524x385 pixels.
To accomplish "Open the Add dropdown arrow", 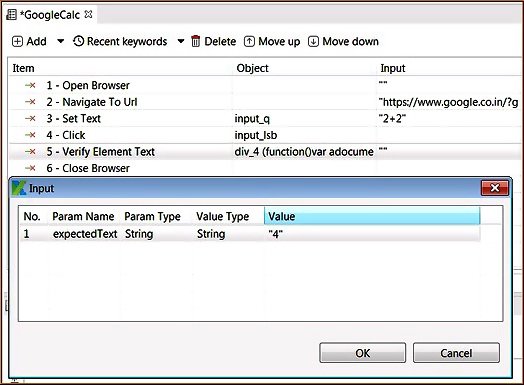I will (x=60, y=41).
